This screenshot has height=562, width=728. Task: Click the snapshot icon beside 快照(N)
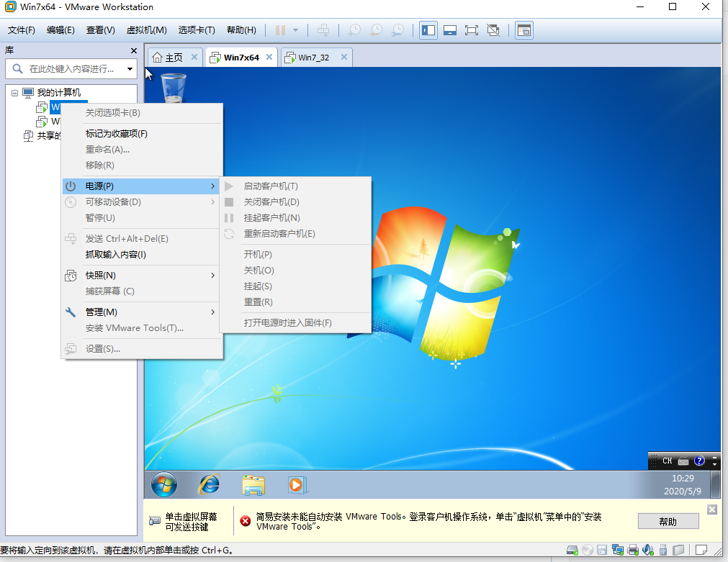click(71, 275)
